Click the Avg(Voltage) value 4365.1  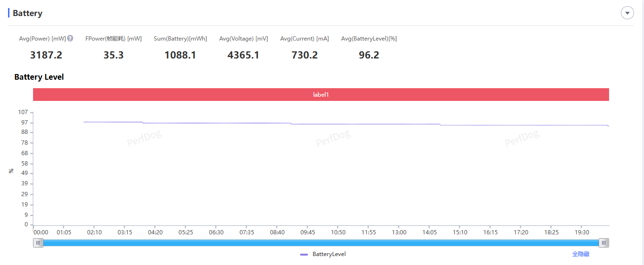tap(243, 55)
